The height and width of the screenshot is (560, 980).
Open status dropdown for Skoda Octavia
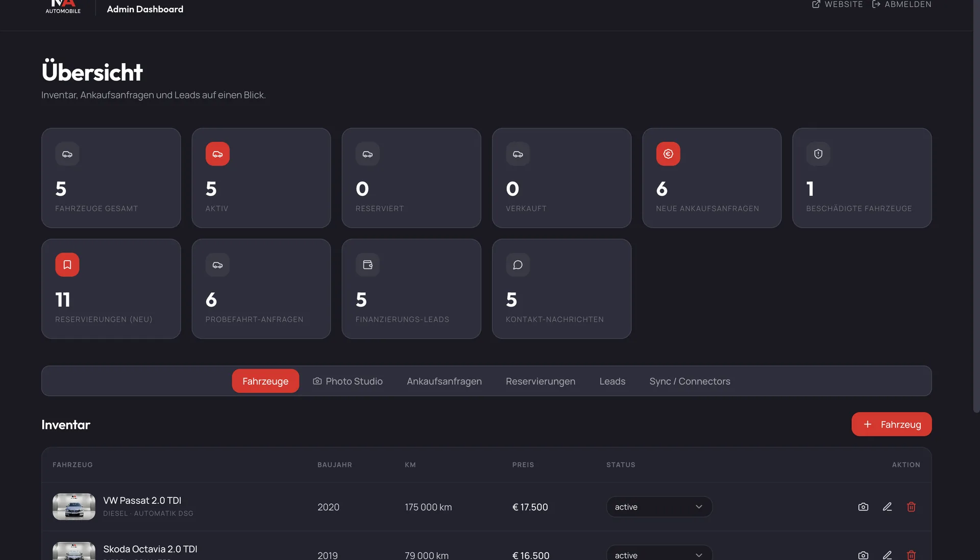[x=659, y=553]
